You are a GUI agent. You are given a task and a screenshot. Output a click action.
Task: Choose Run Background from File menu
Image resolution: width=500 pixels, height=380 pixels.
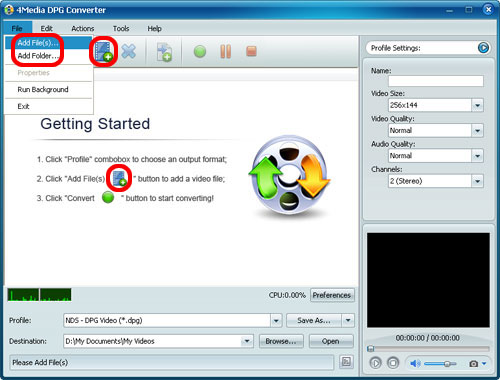coord(48,90)
